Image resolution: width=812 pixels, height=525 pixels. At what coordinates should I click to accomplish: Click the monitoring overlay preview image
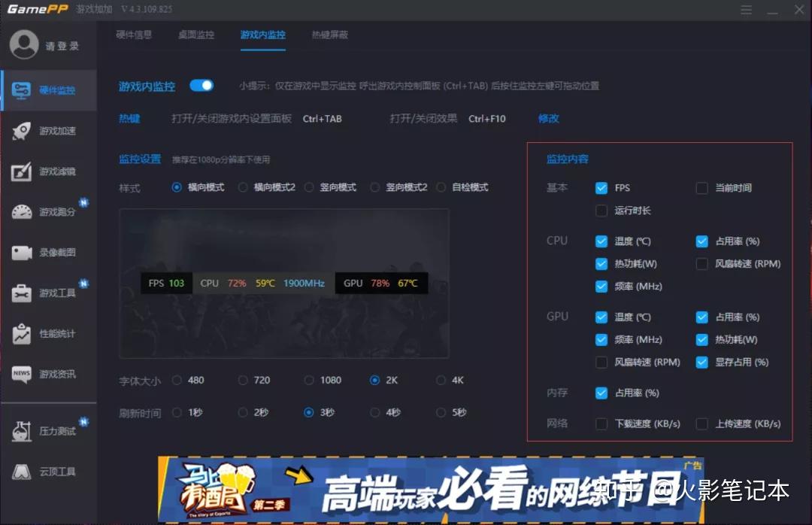284,283
